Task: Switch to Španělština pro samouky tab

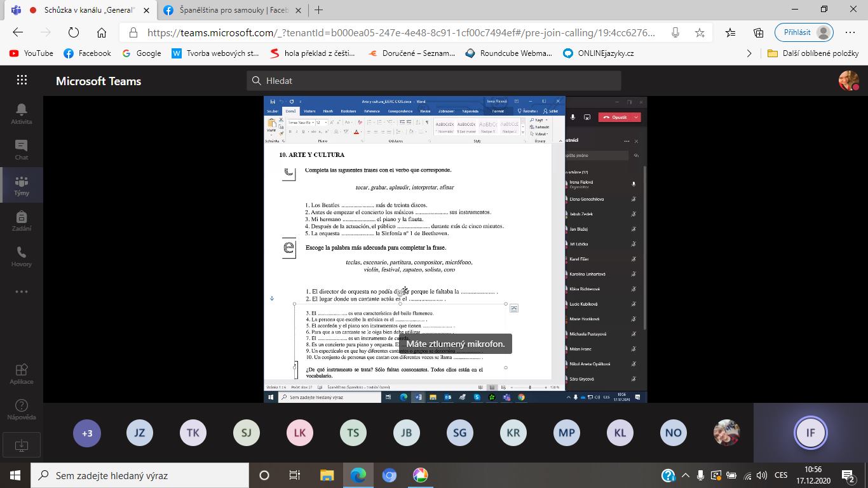Action: (226, 10)
